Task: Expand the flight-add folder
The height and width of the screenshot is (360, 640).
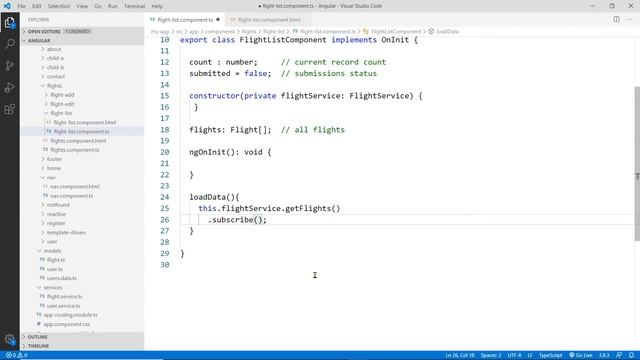Action: (62, 95)
